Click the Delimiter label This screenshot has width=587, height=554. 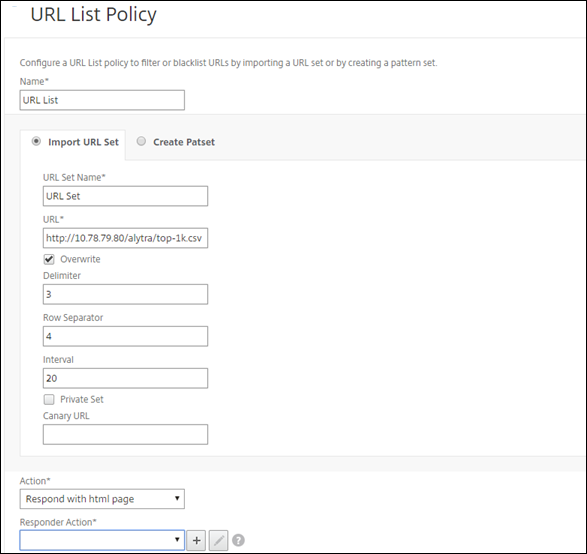(x=62, y=276)
